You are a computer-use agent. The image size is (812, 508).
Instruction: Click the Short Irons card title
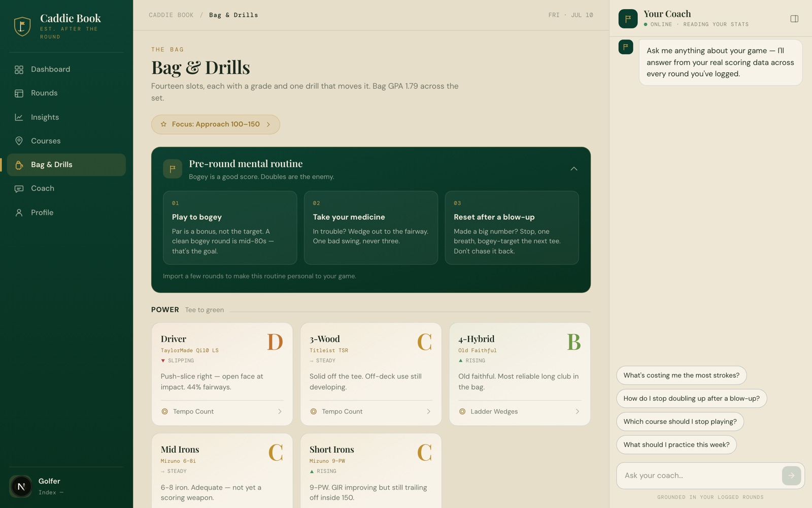(x=331, y=450)
